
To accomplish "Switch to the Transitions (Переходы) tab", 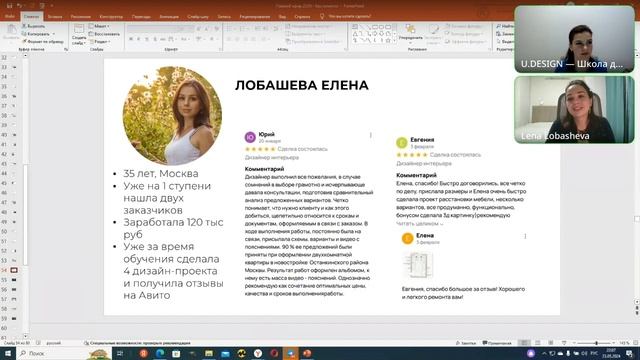I will (x=141, y=17).
